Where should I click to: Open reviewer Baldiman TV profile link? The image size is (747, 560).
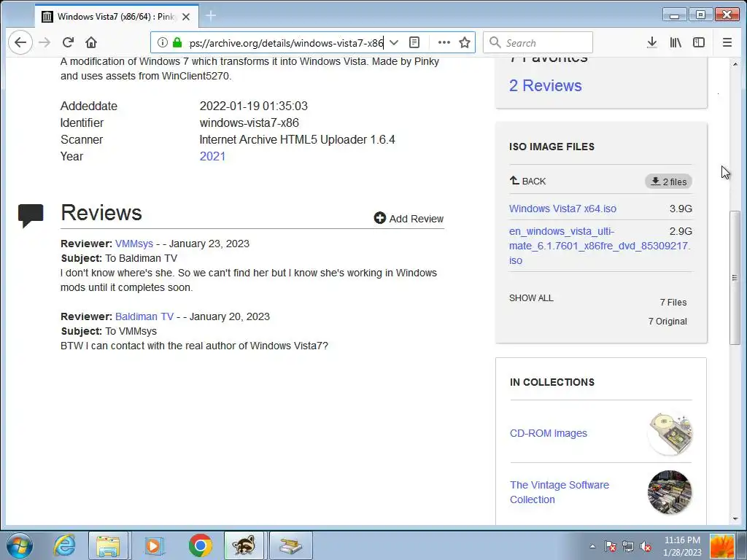tap(144, 316)
